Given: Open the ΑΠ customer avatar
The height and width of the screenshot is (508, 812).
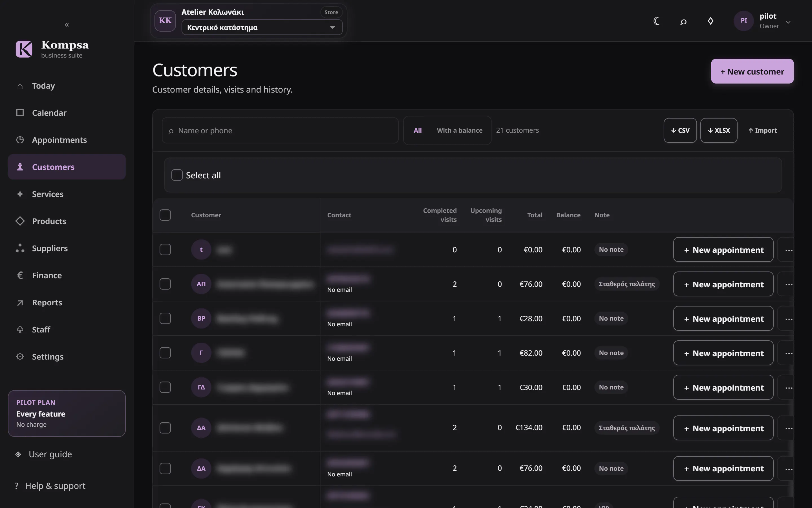Looking at the screenshot, I should [x=201, y=284].
